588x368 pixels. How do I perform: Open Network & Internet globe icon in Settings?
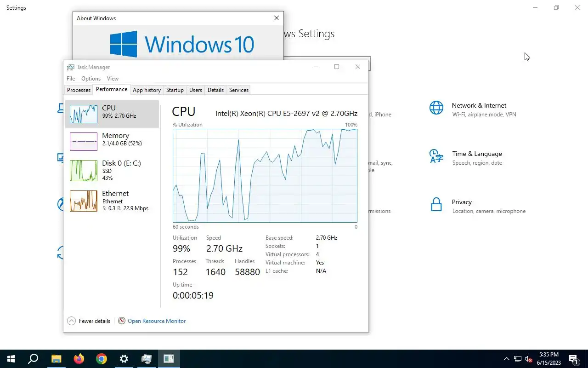(x=436, y=108)
